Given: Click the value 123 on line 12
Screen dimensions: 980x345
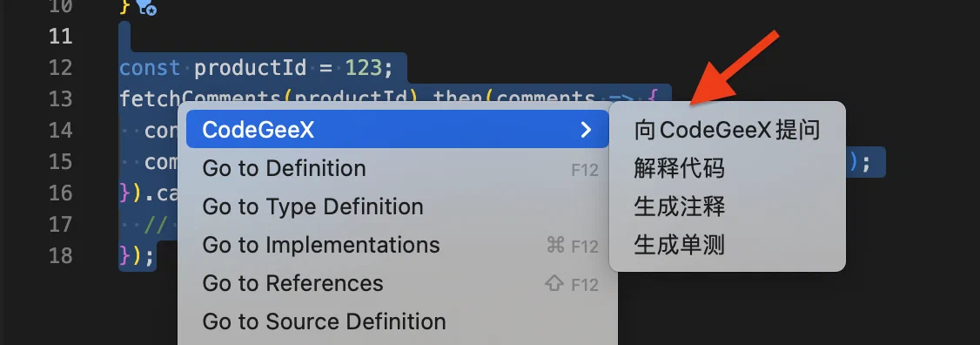Looking at the screenshot, I should 363,68.
